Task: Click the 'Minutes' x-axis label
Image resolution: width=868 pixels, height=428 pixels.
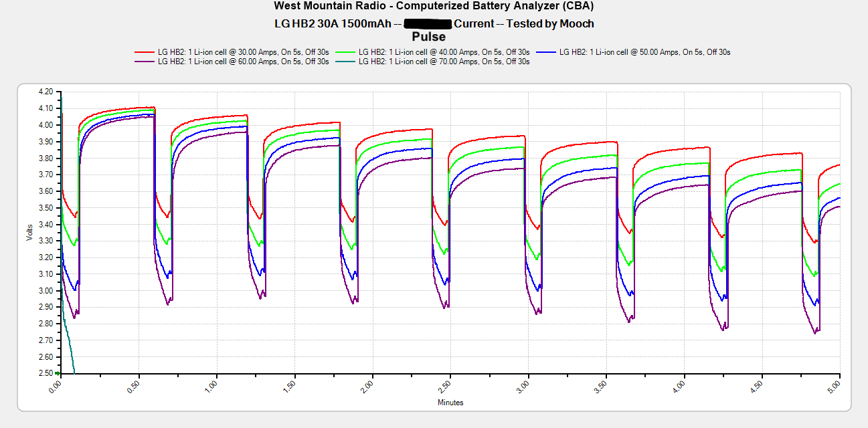Action: pos(450,403)
